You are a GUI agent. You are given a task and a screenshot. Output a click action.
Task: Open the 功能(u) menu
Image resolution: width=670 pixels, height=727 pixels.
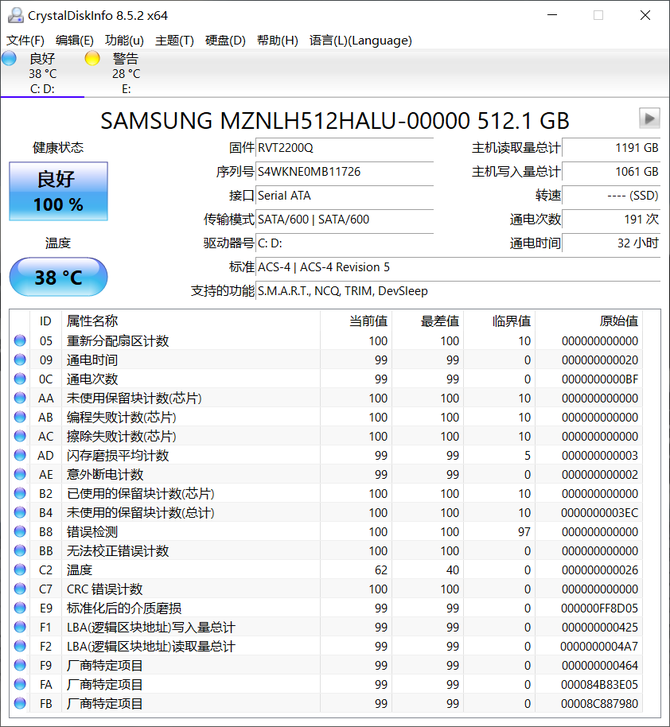click(124, 40)
